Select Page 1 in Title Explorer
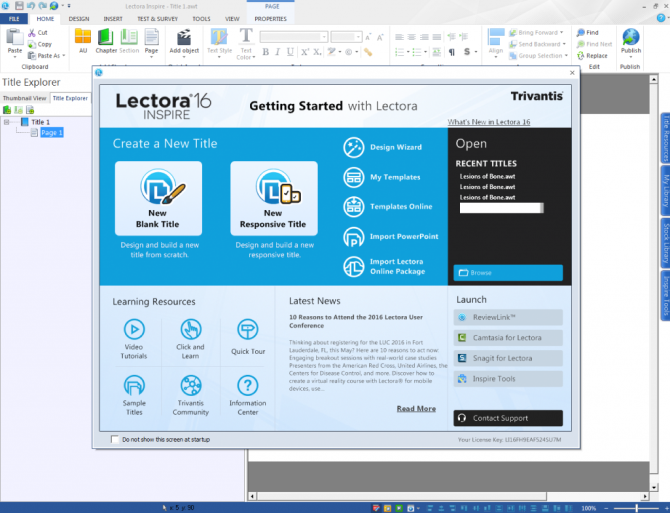 tap(52, 133)
